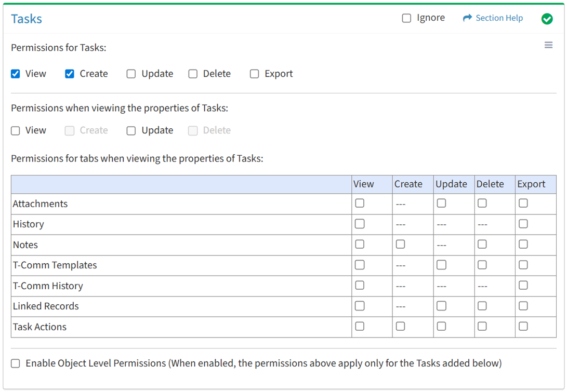567x392 pixels.
Task: Enable Export for History tab
Action: tap(523, 224)
